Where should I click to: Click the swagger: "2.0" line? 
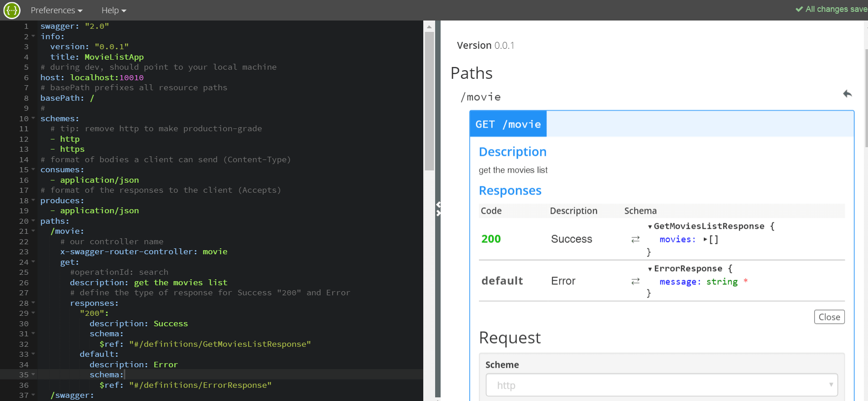click(x=75, y=26)
